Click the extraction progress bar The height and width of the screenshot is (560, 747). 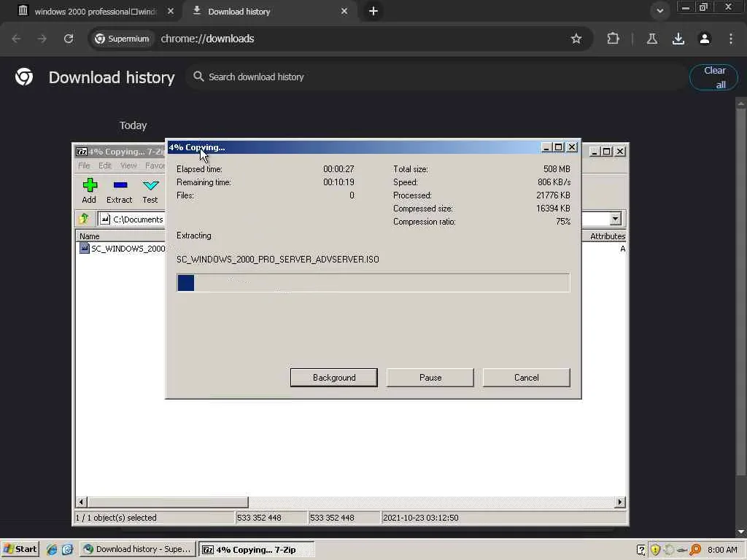(373, 283)
